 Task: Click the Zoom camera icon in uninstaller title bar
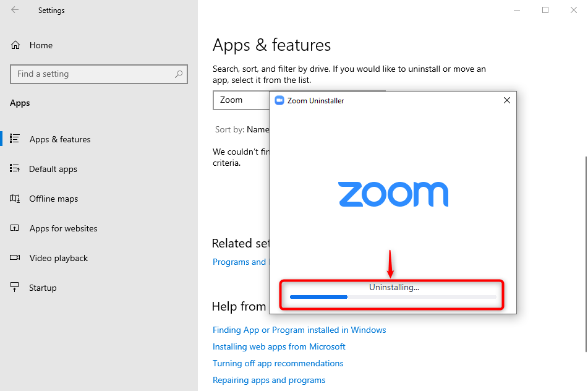[x=279, y=100]
